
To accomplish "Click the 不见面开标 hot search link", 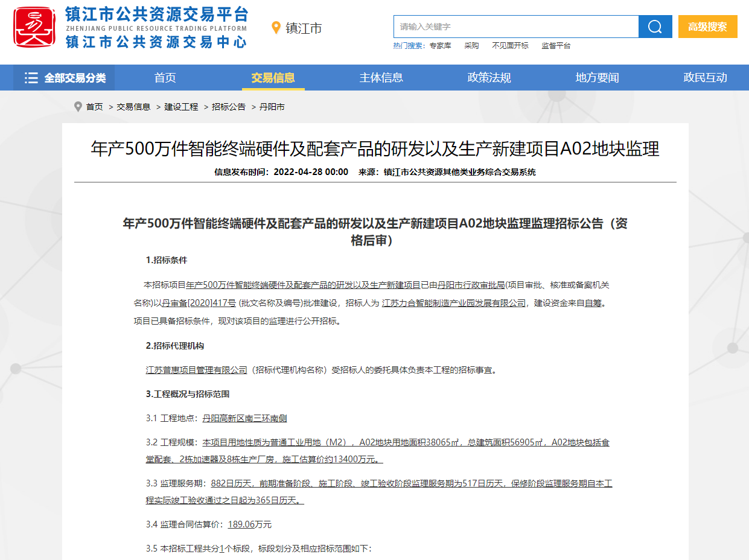I will 510,46.
